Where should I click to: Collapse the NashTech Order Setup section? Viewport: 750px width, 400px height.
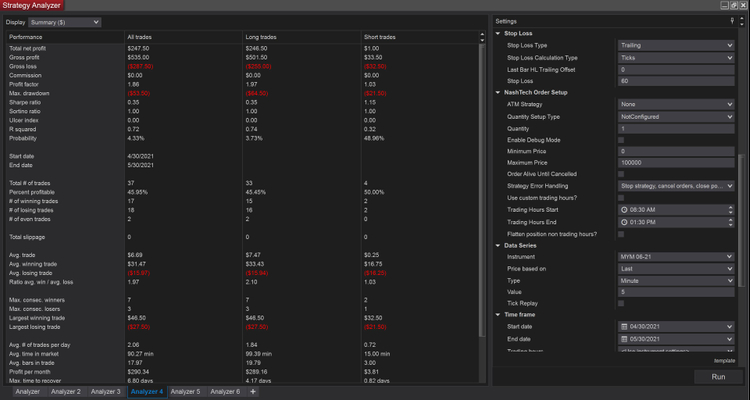(x=499, y=92)
